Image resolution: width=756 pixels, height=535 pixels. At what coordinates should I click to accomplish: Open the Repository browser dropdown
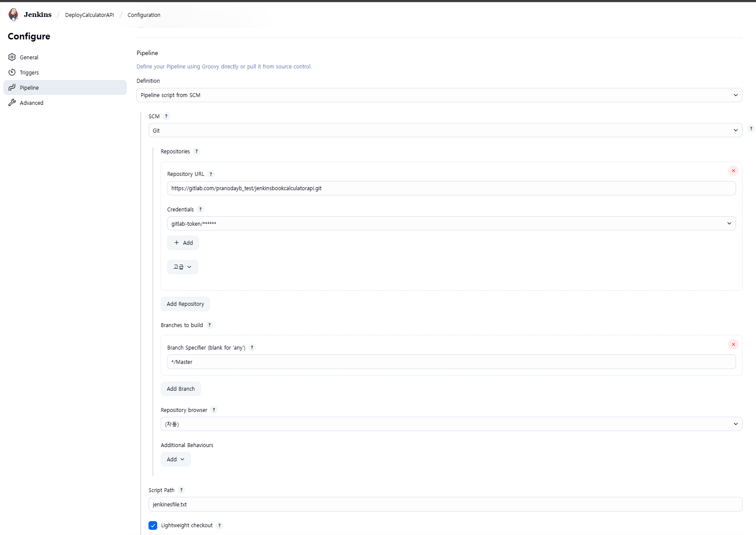click(x=451, y=424)
